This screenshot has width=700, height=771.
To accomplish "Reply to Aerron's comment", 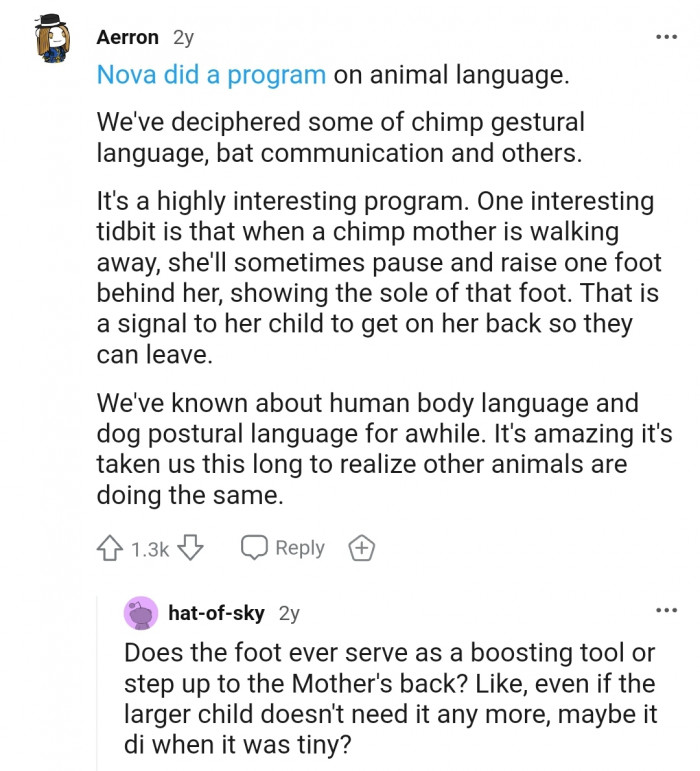I will pyautogui.click(x=284, y=548).
